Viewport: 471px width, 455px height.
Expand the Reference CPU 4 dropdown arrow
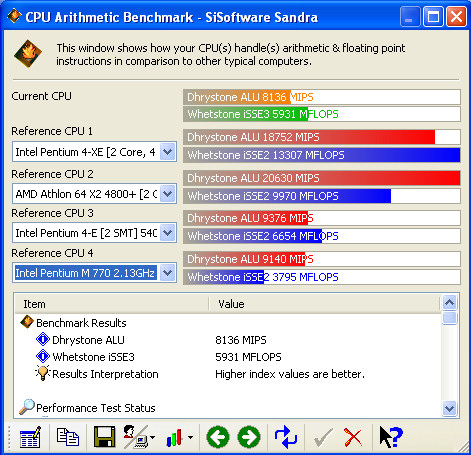click(168, 273)
